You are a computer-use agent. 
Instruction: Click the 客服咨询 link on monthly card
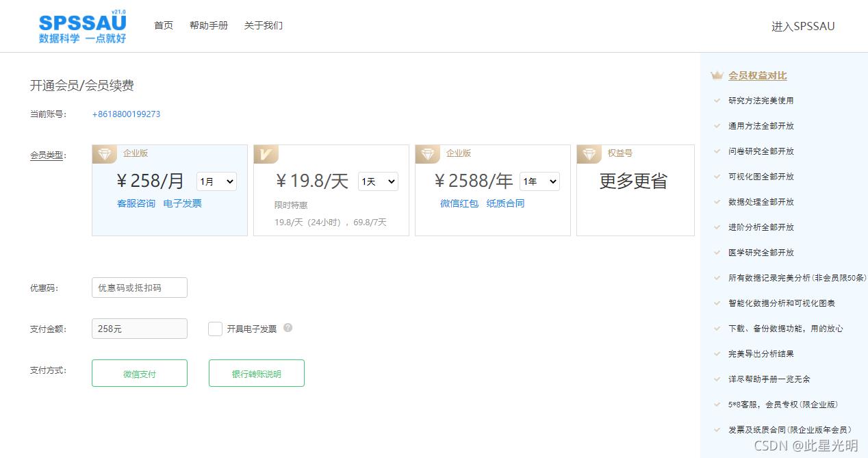pyautogui.click(x=136, y=203)
